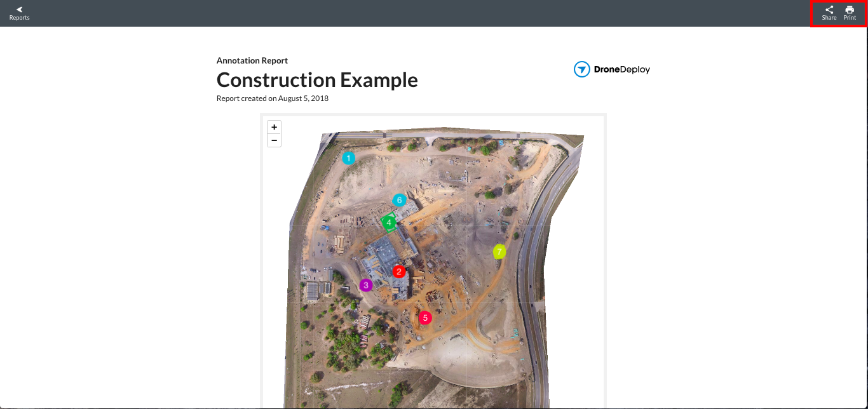Select green annotation marker 4
The height and width of the screenshot is (409, 868).
point(389,222)
